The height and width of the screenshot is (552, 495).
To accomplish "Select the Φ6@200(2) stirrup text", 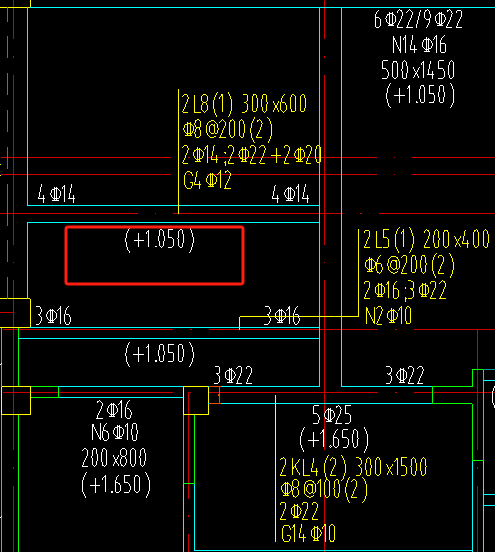I will [409, 265].
